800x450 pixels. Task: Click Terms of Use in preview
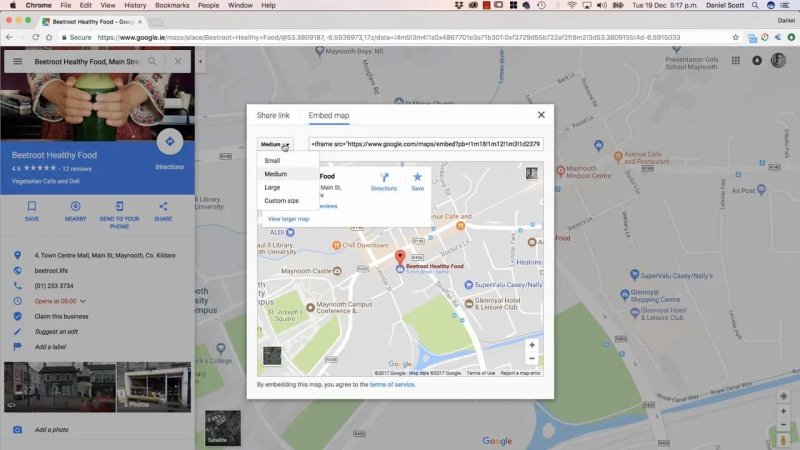481,373
